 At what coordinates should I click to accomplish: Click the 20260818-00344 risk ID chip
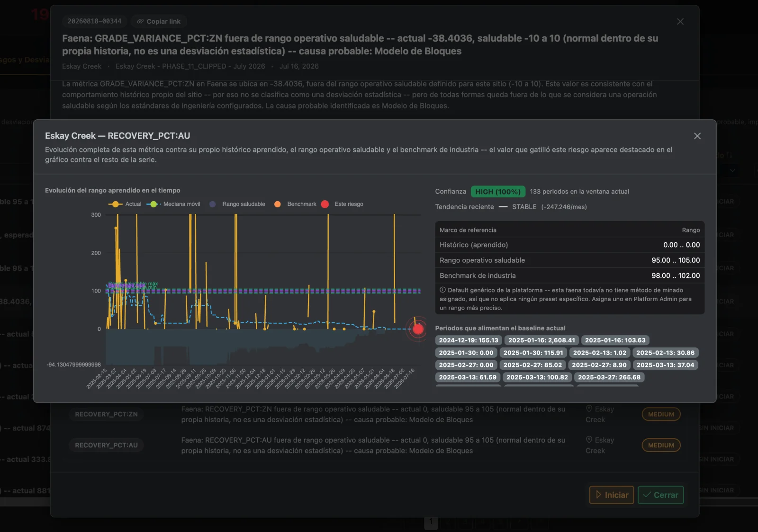tap(94, 21)
